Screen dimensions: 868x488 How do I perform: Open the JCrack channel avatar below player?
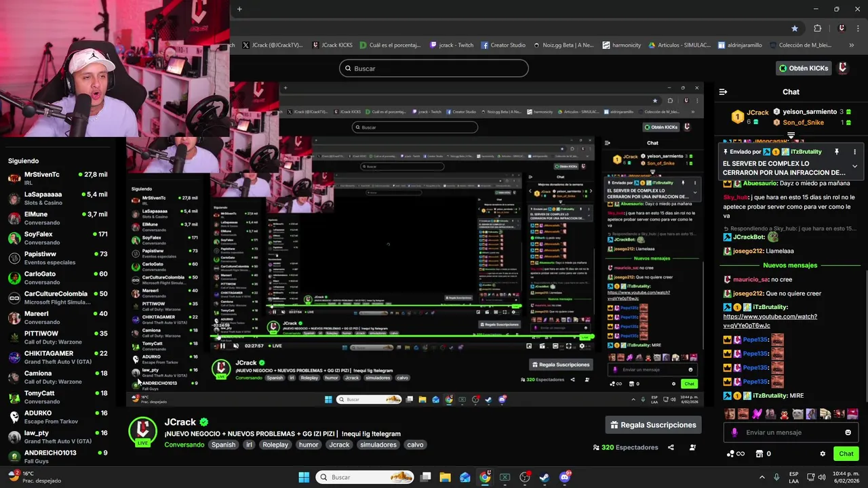coord(142,432)
